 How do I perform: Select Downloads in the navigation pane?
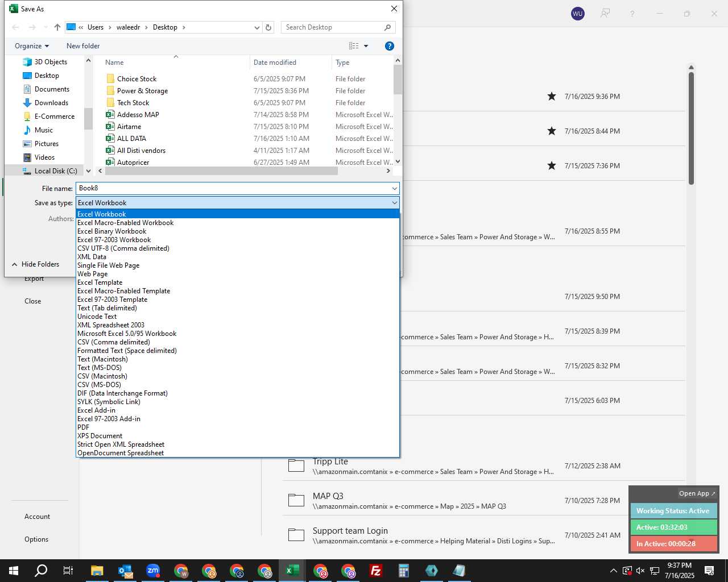point(51,103)
